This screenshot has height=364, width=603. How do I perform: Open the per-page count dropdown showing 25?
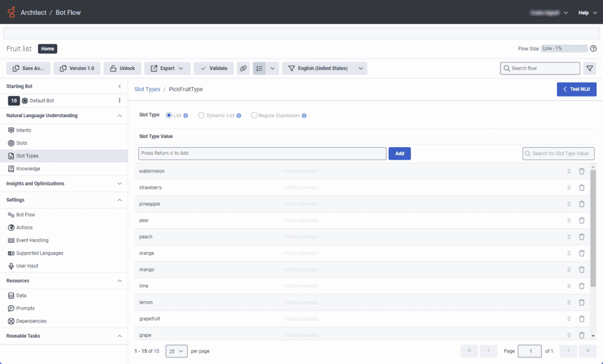pyautogui.click(x=177, y=350)
